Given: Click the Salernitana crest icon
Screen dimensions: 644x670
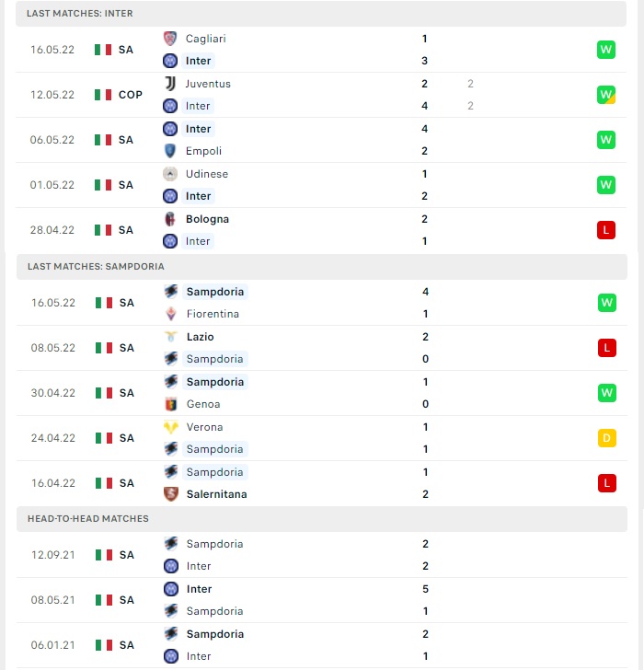Looking at the screenshot, I should 171,494.
